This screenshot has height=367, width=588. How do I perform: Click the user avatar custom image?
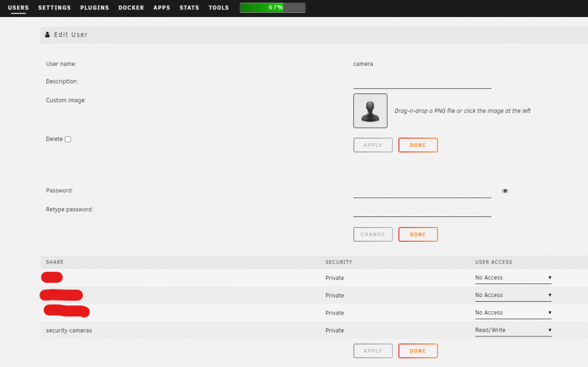coord(370,111)
